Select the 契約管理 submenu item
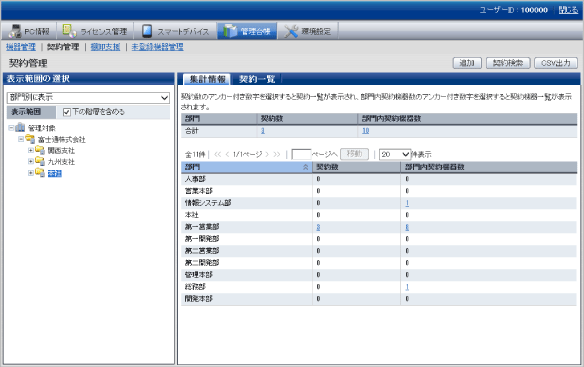Viewport: 584px width, 367px height. 63,47
